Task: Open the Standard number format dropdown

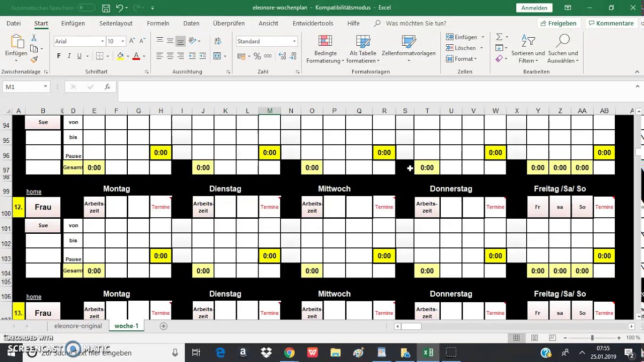Action: tap(294, 41)
